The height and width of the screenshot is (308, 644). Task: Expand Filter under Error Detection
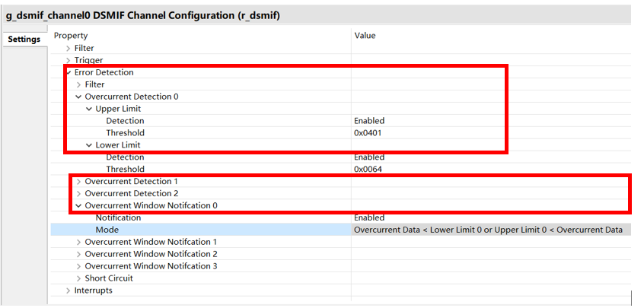79,84
